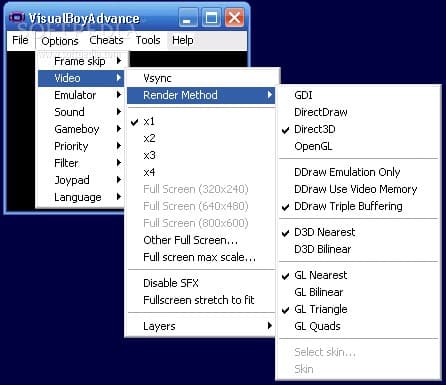The width and height of the screenshot is (446, 385).
Task: Toggle DDraw Use Video Memory
Action: tap(358, 189)
